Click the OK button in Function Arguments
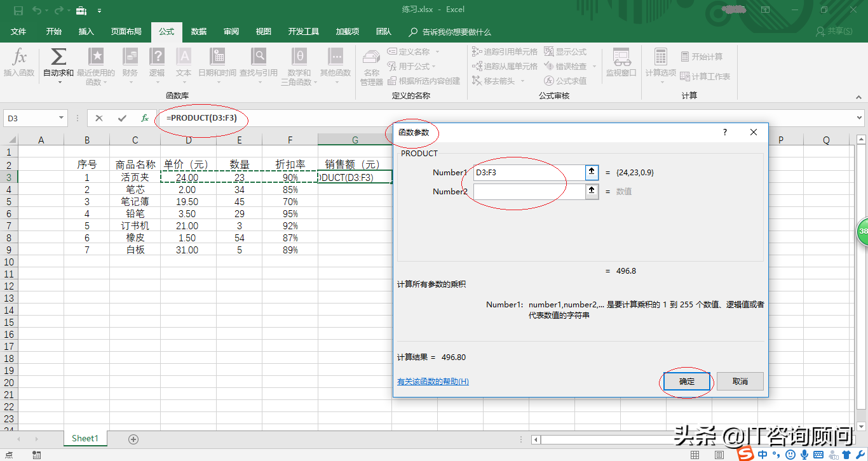868x461 pixels. (687, 382)
